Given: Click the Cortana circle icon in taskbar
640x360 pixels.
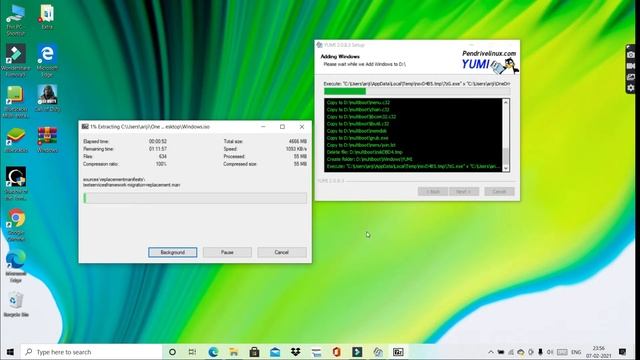Looking at the screenshot, I should (x=172, y=352).
